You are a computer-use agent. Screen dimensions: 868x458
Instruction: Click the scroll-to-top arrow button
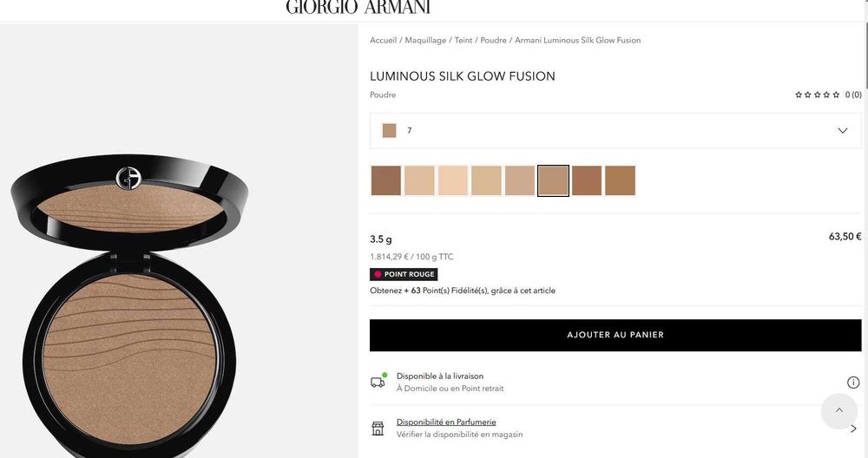coord(839,411)
